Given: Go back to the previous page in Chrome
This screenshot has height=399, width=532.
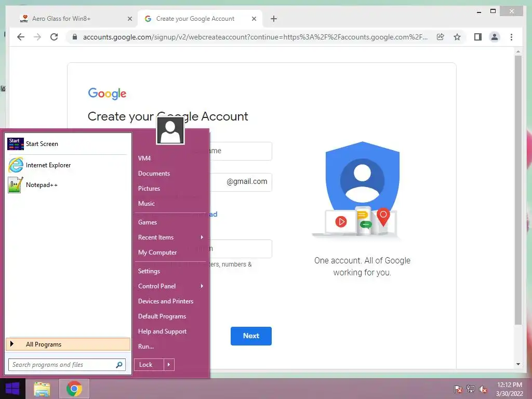Looking at the screenshot, I should (21, 37).
